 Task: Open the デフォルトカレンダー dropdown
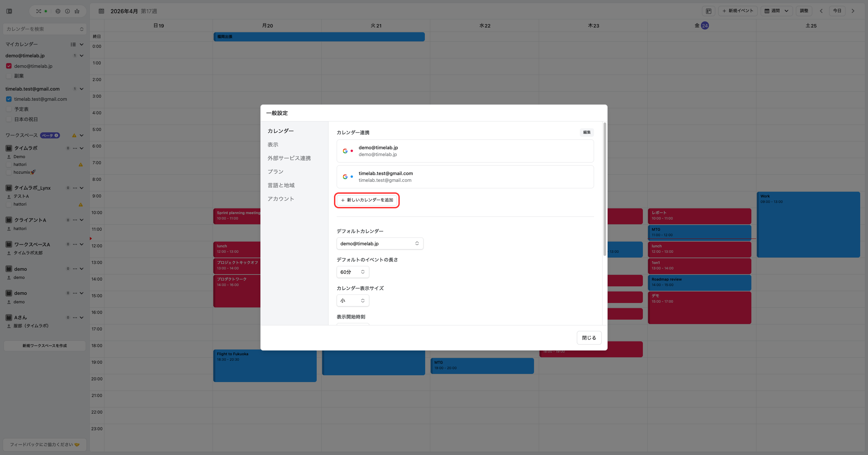point(380,244)
